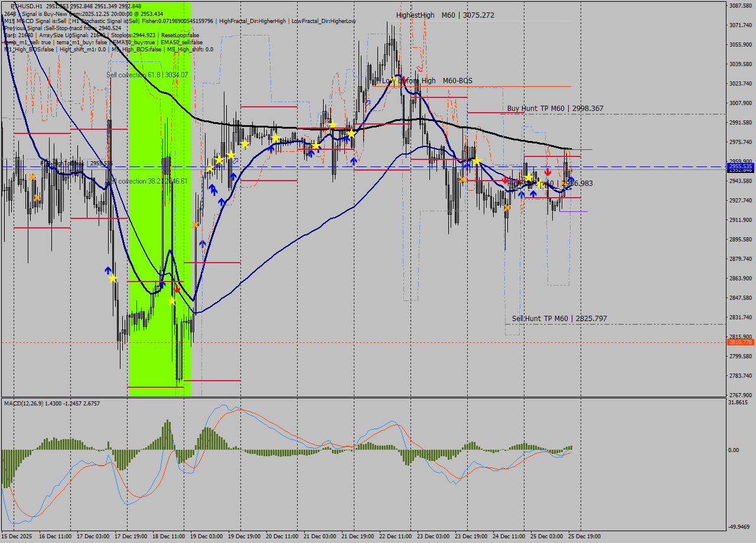Click the orange arrow below the 24 Dec 11:00 bars

[x=507, y=208]
